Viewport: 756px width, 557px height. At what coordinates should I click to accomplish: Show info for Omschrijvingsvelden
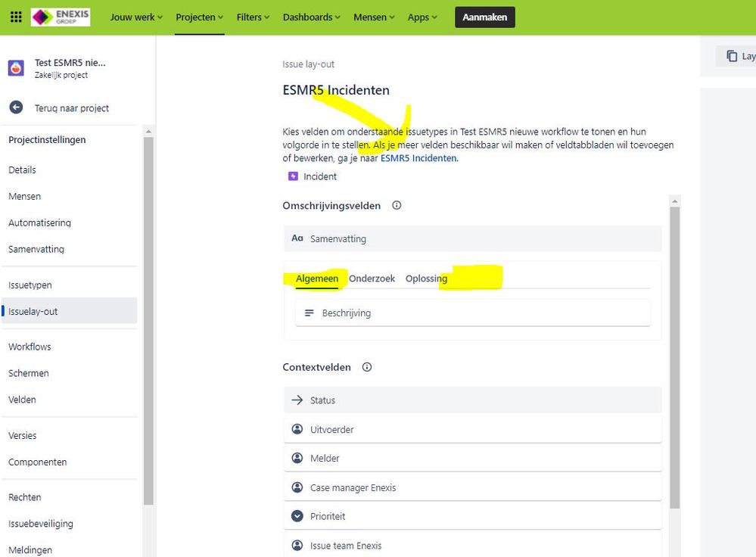(x=397, y=205)
